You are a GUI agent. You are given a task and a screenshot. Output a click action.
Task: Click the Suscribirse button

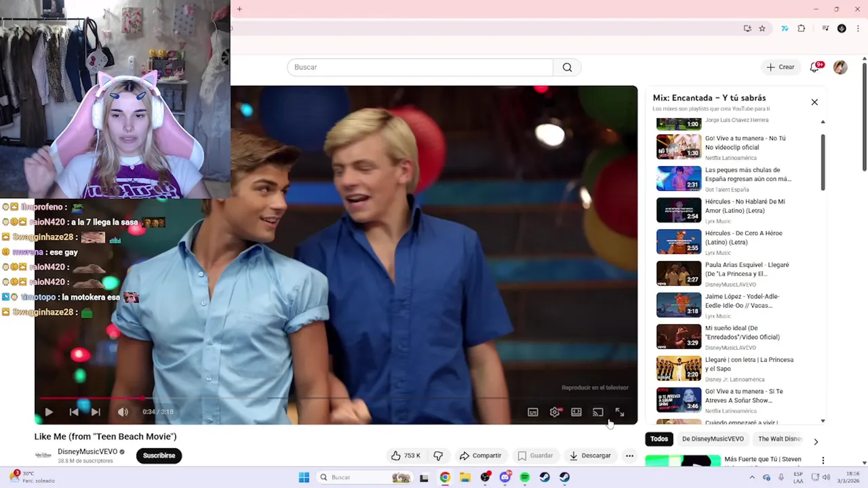click(x=159, y=455)
